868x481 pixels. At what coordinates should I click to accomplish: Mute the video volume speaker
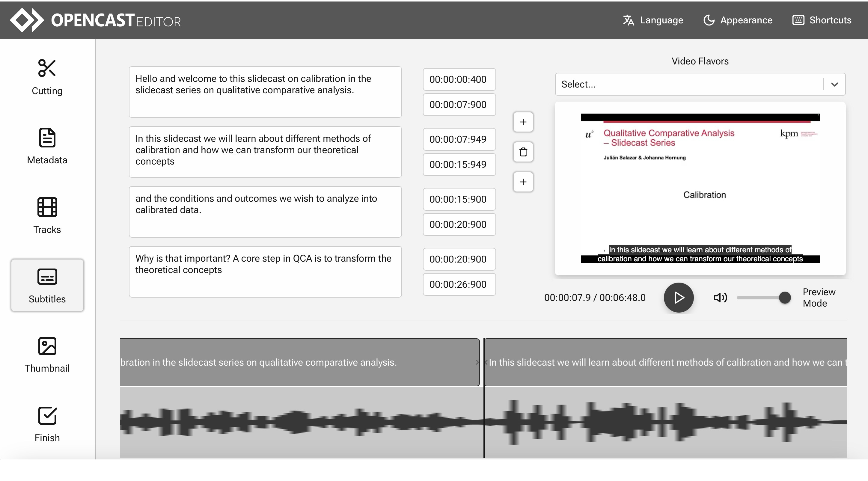(720, 297)
